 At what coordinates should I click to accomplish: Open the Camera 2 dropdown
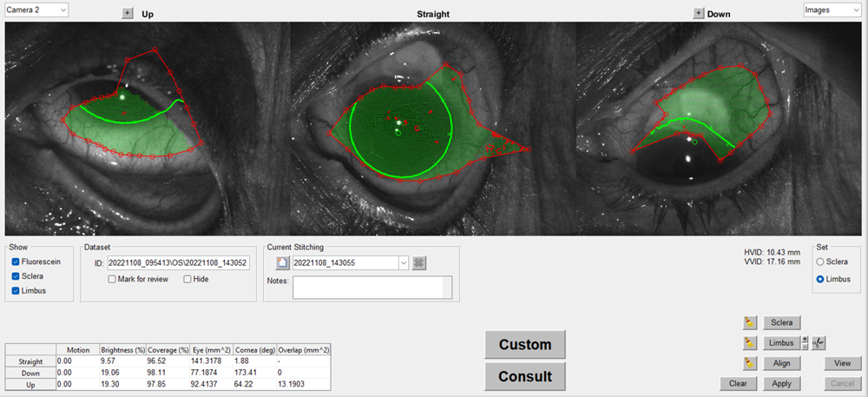36,10
